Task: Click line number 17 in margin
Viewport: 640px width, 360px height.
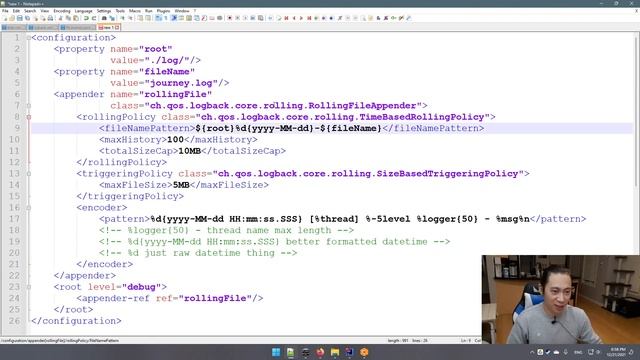Action: tap(14, 219)
